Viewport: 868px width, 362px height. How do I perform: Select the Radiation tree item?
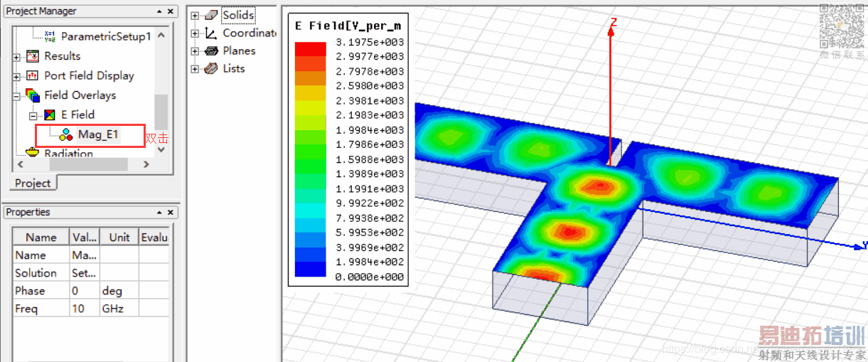pyautogui.click(x=68, y=153)
